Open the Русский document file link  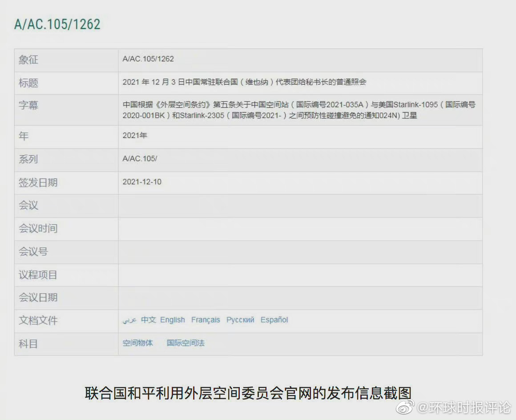[240, 320]
